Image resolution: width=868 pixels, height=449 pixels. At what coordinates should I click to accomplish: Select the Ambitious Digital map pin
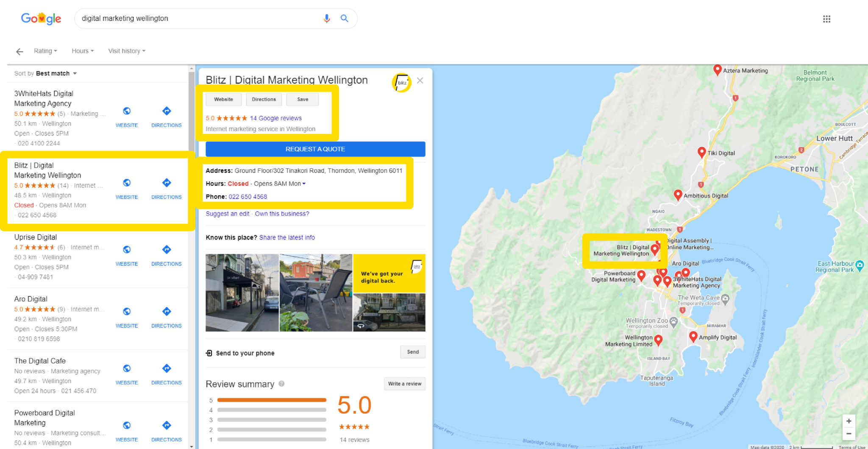pos(678,195)
